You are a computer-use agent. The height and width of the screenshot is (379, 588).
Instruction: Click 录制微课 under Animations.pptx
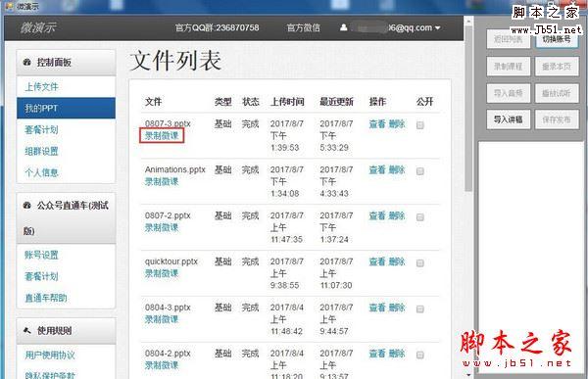tap(162, 182)
